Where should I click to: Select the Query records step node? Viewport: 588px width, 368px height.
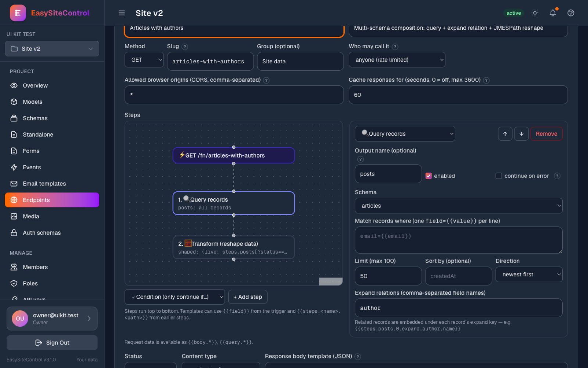pos(234,203)
